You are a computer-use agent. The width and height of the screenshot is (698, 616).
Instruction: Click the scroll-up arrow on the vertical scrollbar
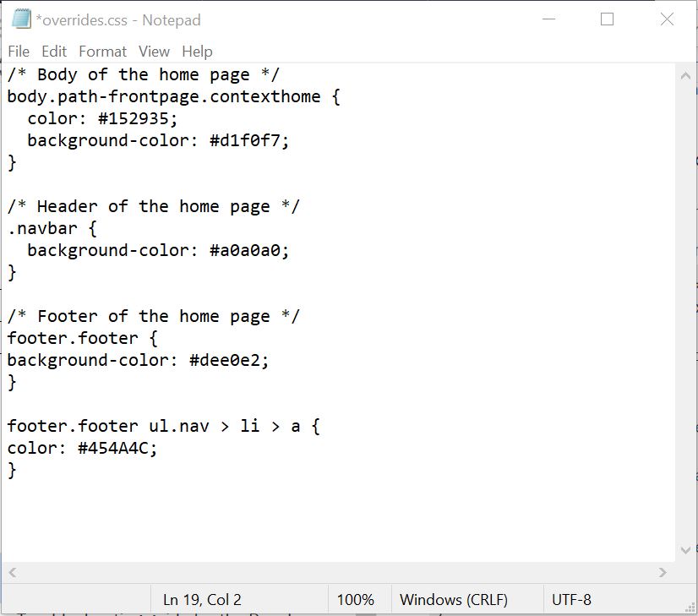point(686,74)
